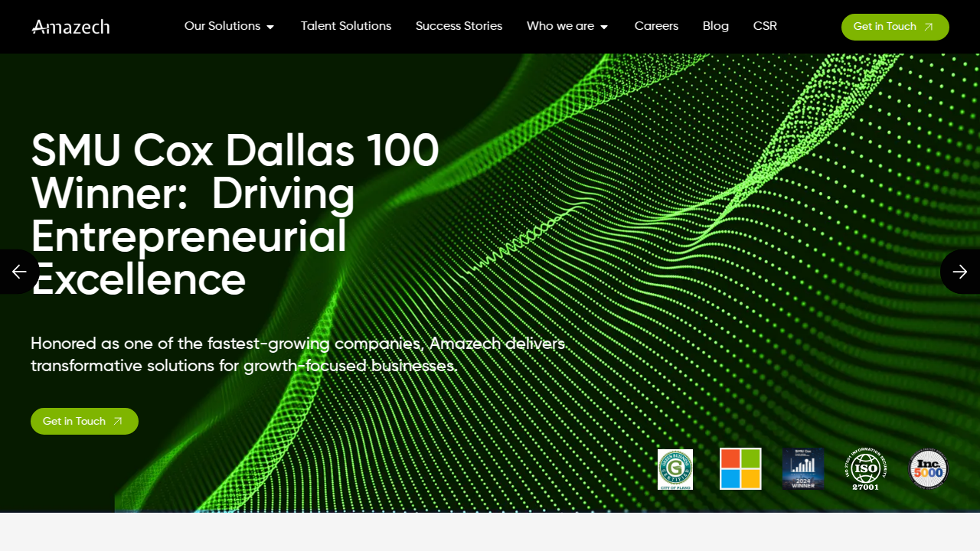Visit the Blog section
The width and height of the screenshot is (980, 551).
coord(716,26)
